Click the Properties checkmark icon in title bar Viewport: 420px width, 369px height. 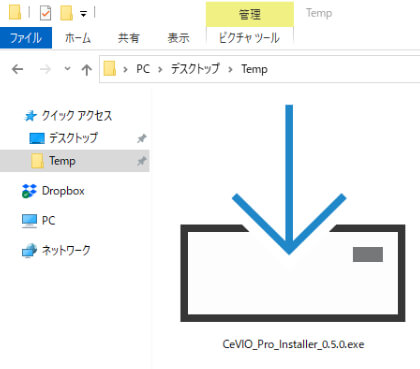(45, 13)
